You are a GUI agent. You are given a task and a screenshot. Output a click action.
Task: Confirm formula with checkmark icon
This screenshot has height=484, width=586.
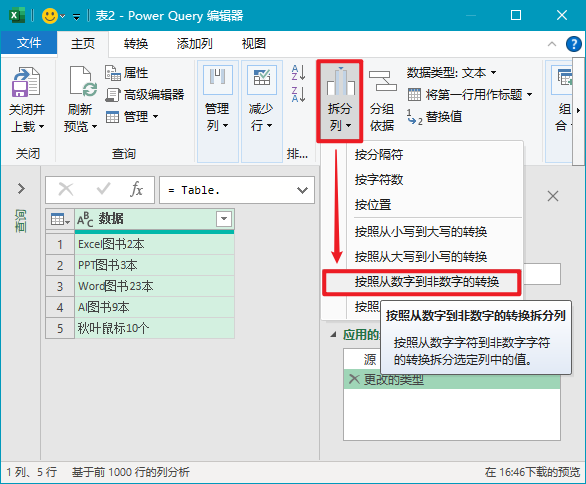(103, 188)
